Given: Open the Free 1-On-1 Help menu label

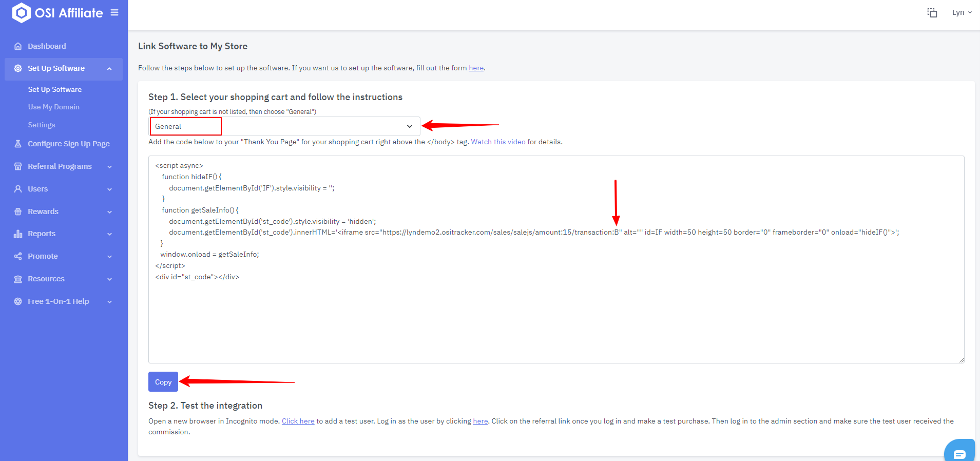Looking at the screenshot, I should (59, 301).
